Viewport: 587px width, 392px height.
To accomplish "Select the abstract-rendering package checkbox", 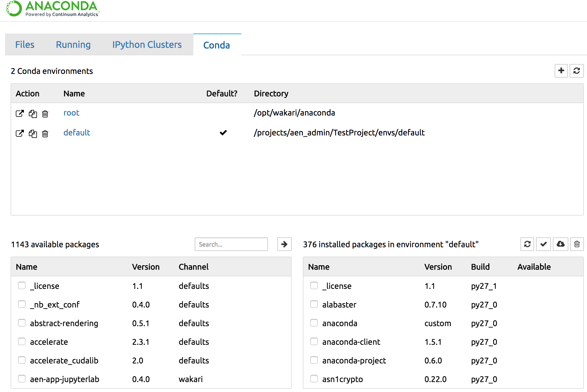I will coord(22,323).
